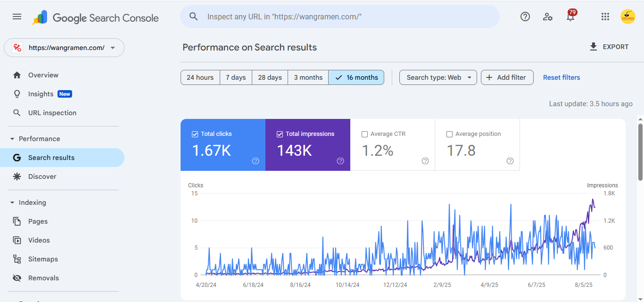
Task: Open Overview in the sidebar
Action: 62,75
